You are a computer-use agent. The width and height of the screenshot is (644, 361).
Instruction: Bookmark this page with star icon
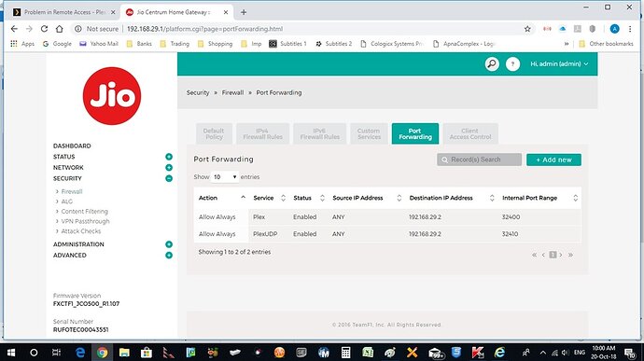(527, 29)
